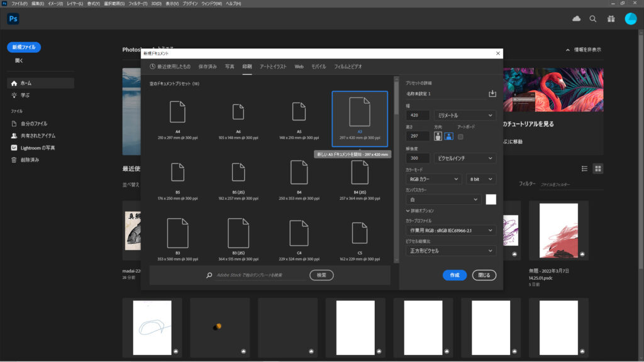Viewport: 644px width, 362px height.
Task: Select the A6 document preset
Action: pos(238,119)
